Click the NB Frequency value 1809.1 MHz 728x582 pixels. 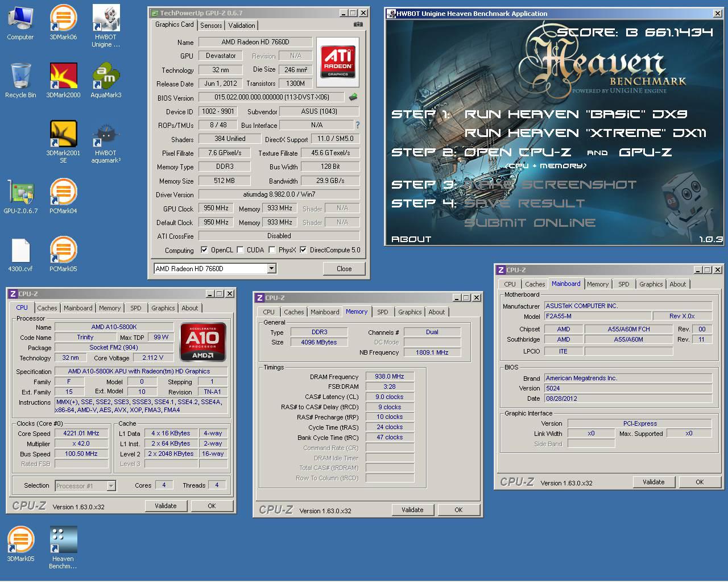click(432, 352)
